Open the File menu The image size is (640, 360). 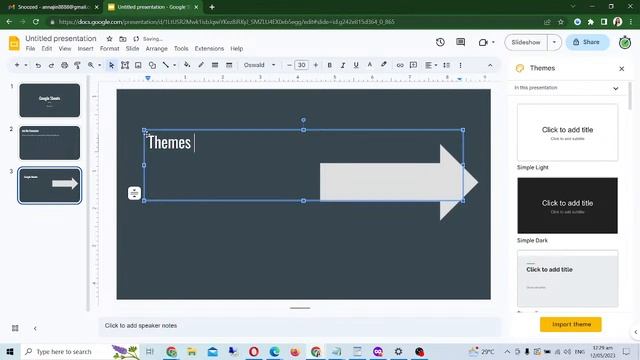30,49
